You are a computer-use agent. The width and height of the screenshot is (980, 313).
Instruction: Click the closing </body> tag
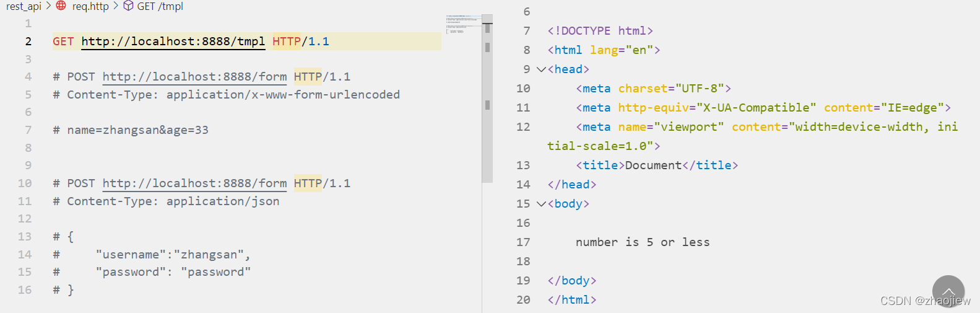coord(572,281)
